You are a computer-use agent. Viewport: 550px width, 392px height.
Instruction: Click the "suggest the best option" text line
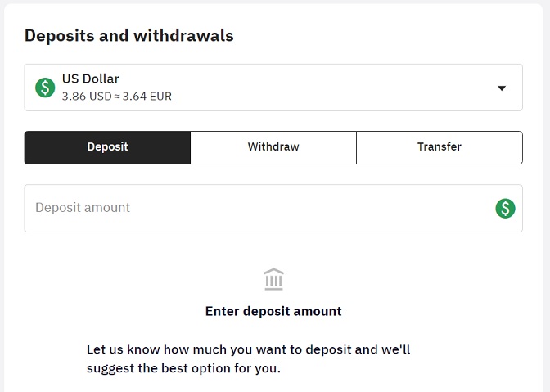pyautogui.click(x=183, y=368)
